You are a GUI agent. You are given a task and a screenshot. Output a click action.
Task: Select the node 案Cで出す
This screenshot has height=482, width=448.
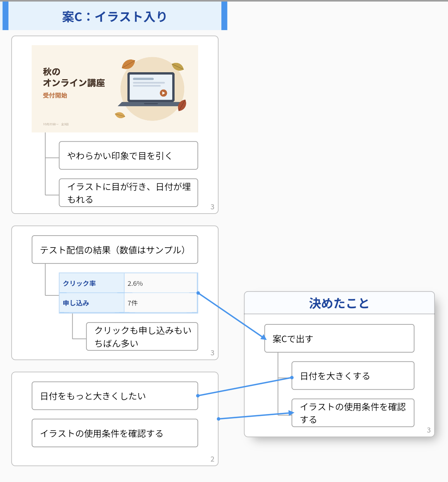[x=339, y=339]
